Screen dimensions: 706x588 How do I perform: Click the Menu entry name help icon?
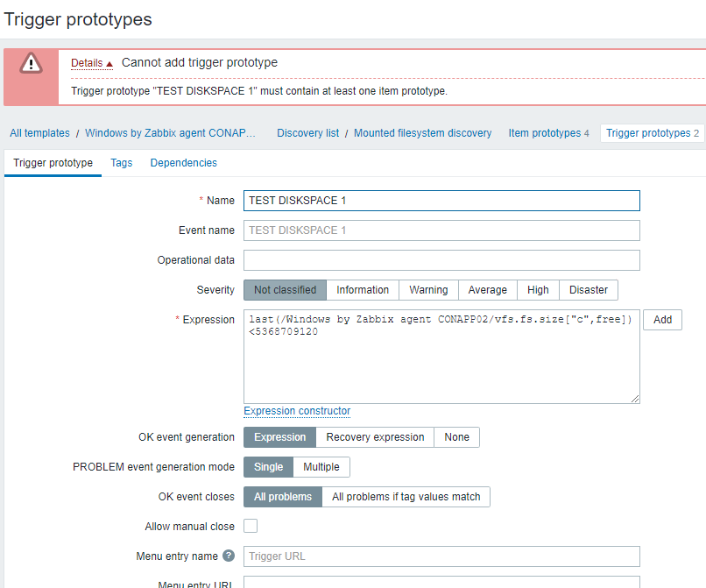tap(229, 556)
